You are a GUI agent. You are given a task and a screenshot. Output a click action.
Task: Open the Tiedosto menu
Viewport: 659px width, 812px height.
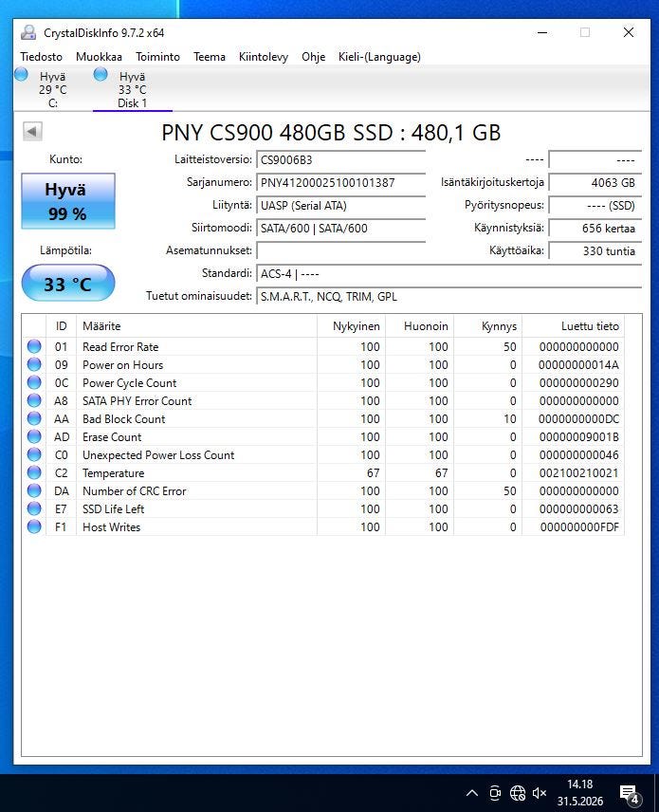tap(41, 57)
